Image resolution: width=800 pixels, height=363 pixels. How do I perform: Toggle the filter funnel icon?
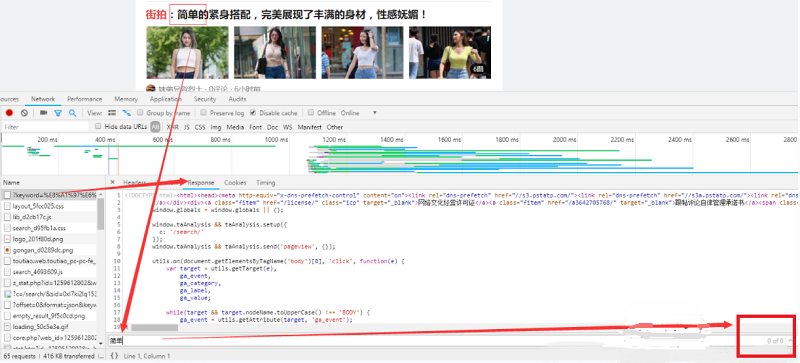click(x=58, y=113)
